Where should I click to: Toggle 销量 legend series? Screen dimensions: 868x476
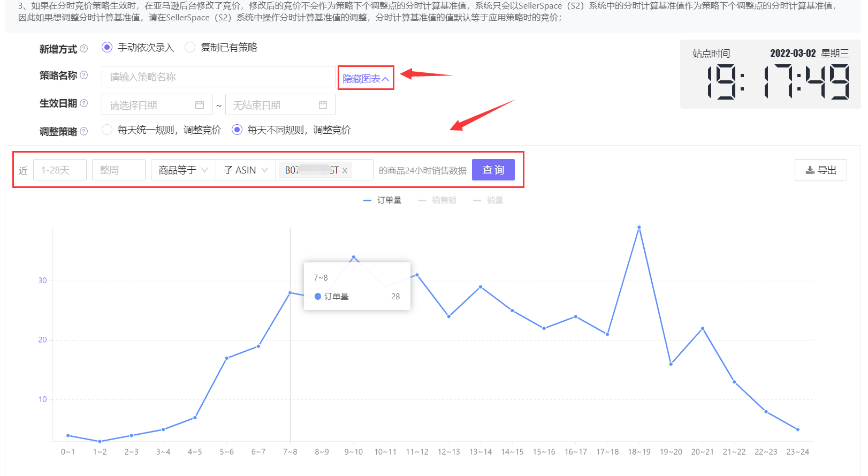click(x=488, y=200)
